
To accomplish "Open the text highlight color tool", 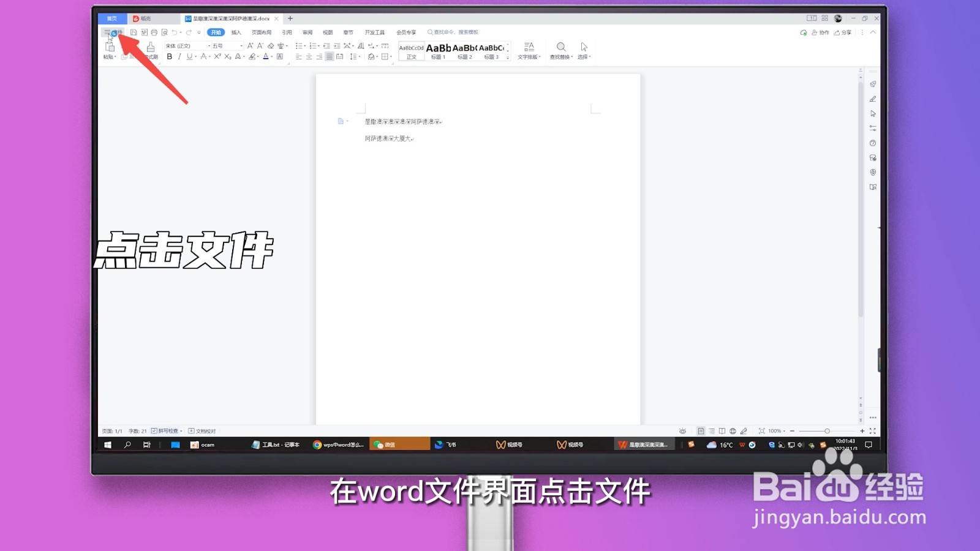I will (252, 56).
